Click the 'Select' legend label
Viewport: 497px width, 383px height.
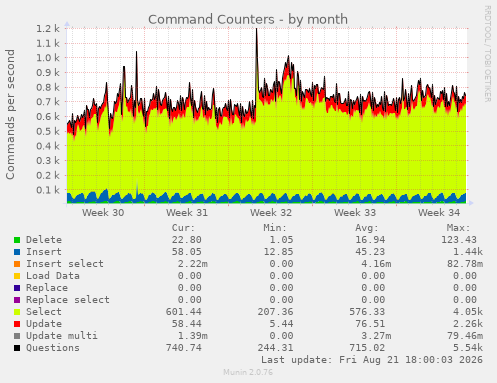tap(44, 312)
